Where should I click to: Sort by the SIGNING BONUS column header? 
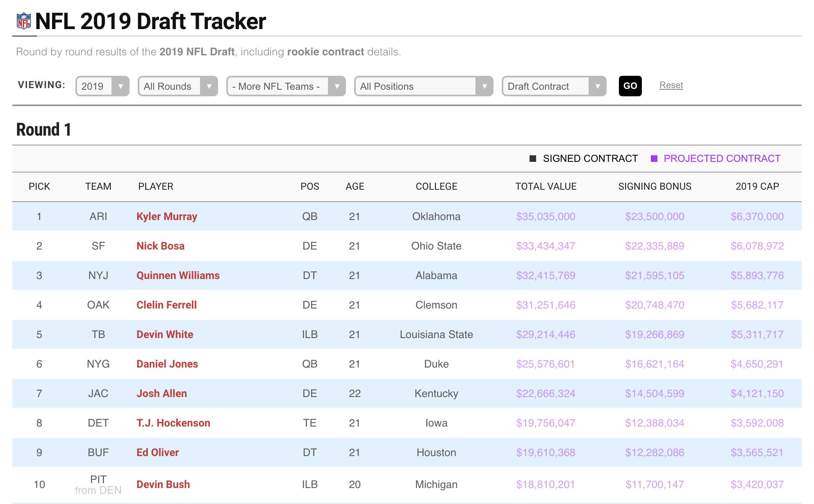655,186
